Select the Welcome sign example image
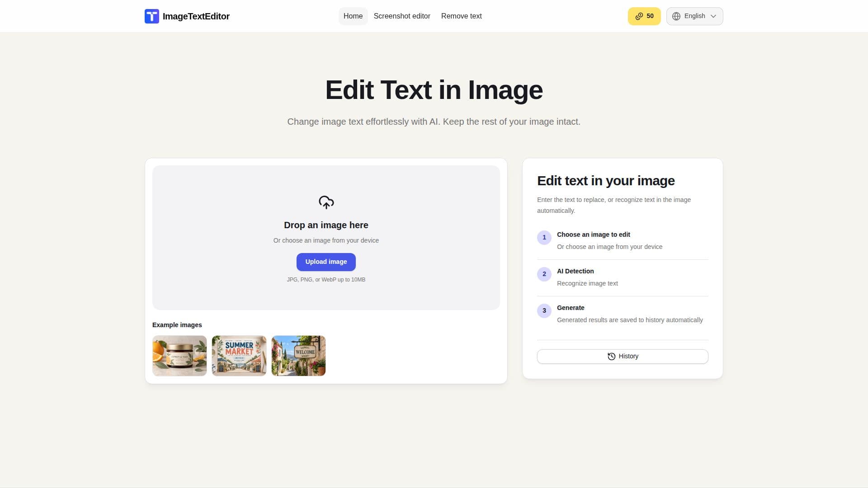Viewport: 868px width, 488px height. click(x=298, y=356)
